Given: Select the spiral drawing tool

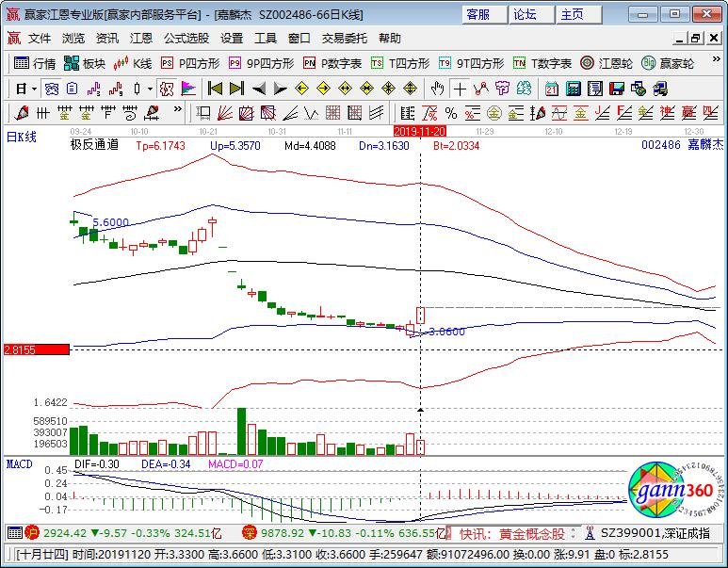Looking at the screenshot, I should [x=130, y=113].
